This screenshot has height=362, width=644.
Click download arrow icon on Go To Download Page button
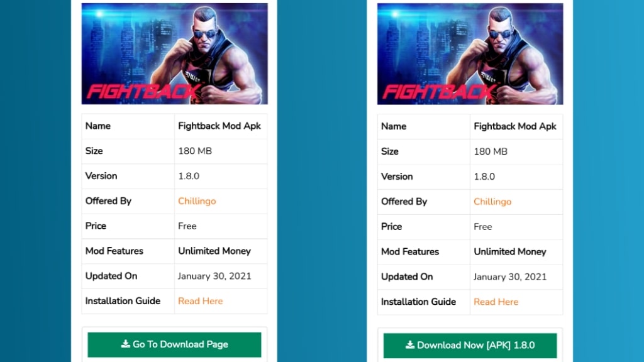(x=125, y=344)
